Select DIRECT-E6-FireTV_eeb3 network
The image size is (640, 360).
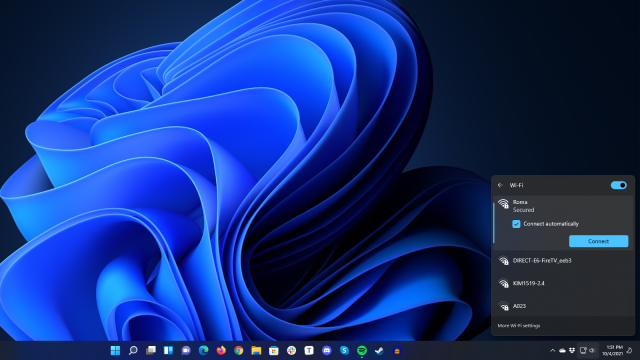coord(563,260)
